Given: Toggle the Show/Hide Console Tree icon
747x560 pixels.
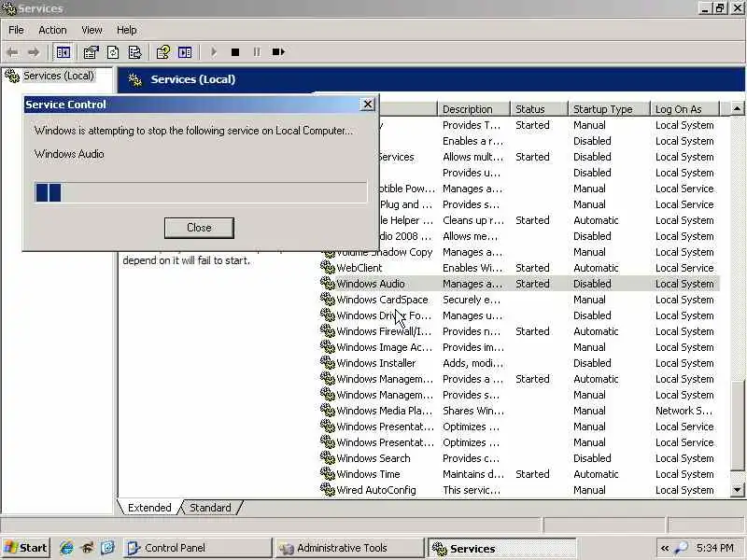Looking at the screenshot, I should coord(63,52).
